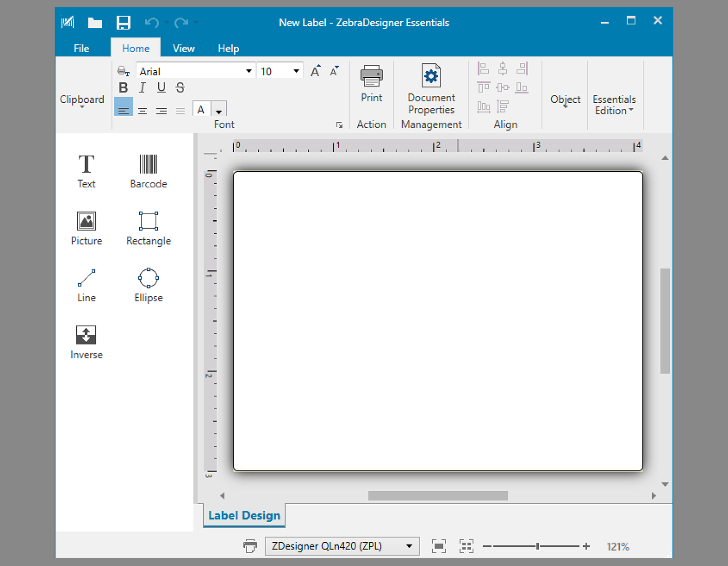This screenshot has height=566, width=728.
Task: Choose the Ellipse shape tool
Action: pyautogui.click(x=148, y=285)
